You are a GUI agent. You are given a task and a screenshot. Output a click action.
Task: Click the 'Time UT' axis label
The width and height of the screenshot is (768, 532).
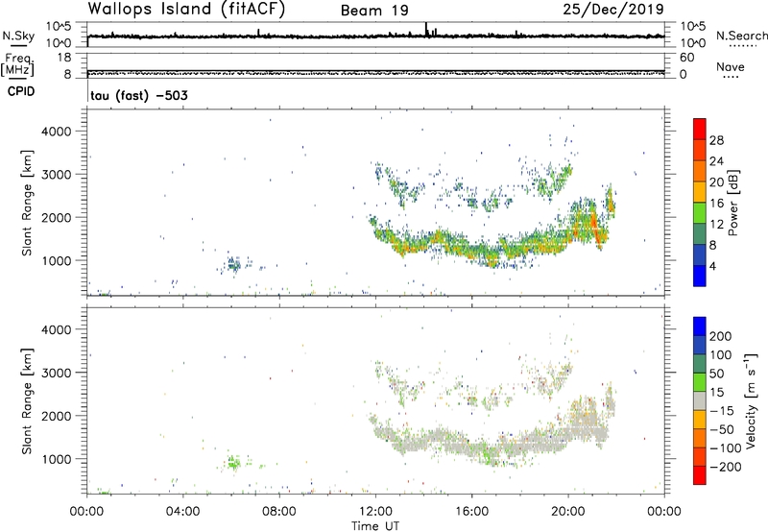pos(375,525)
